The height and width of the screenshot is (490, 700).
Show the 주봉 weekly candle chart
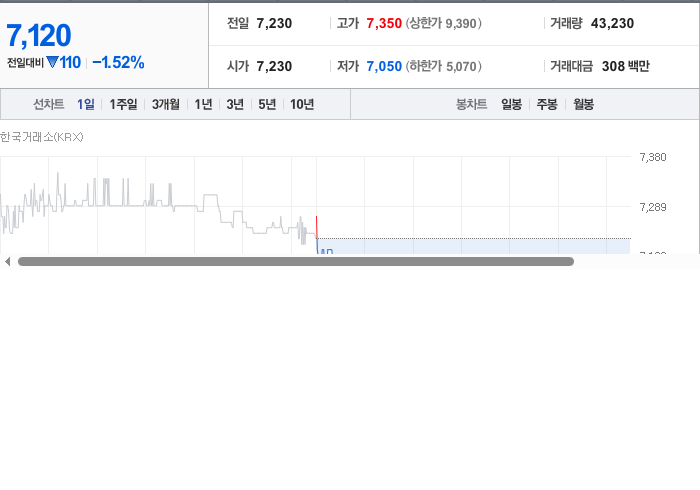pos(547,104)
